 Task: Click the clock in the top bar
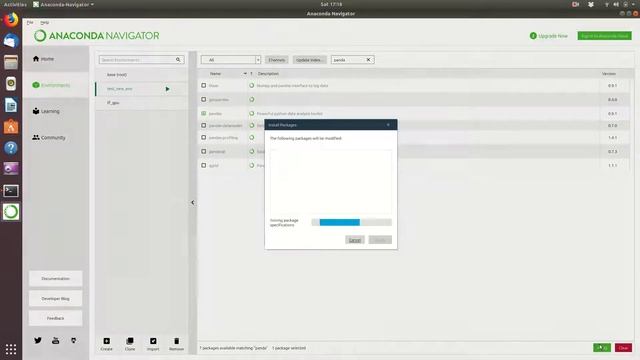(x=331, y=4)
